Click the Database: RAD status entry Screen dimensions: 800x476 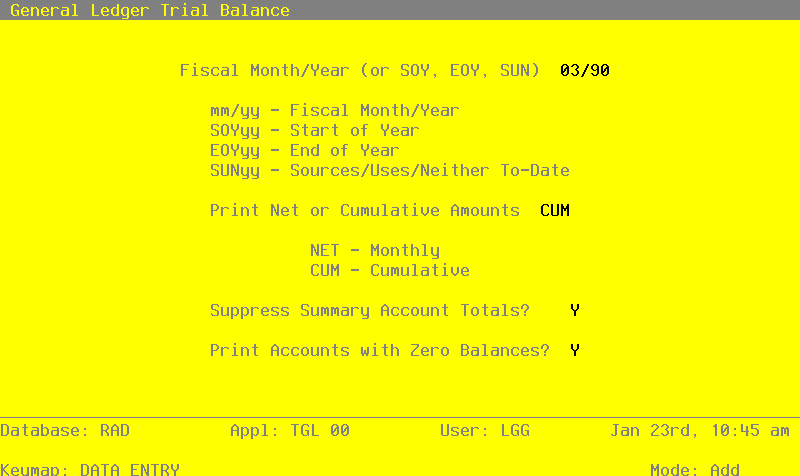coord(65,431)
